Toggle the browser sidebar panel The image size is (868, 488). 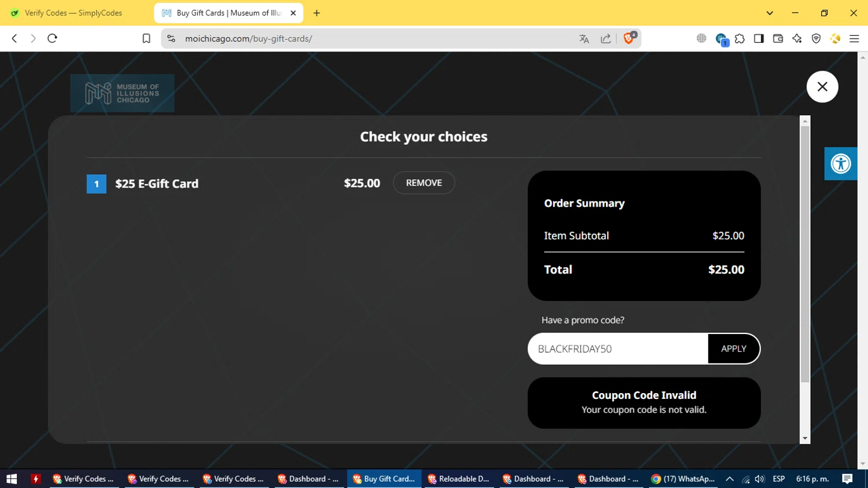coord(759,38)
